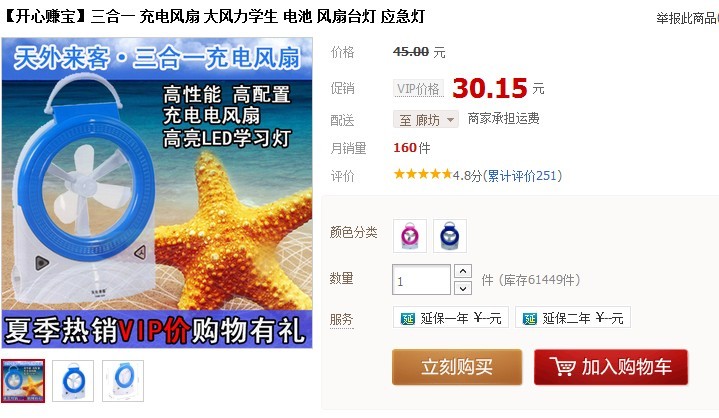
Task: Click the main product image
Action: pos(157,193)
